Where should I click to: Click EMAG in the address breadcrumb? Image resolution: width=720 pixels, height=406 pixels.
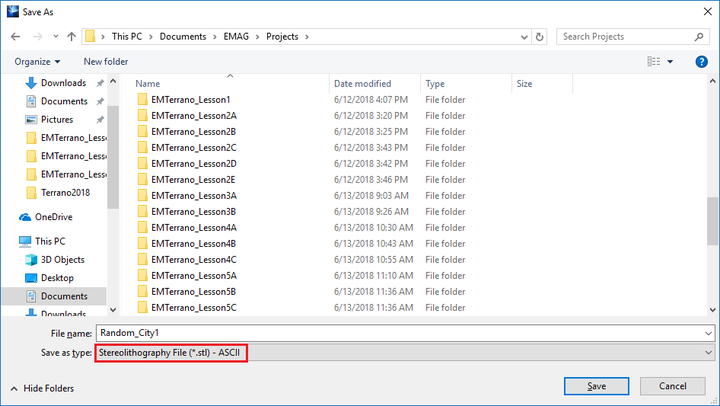pos(236,37)
